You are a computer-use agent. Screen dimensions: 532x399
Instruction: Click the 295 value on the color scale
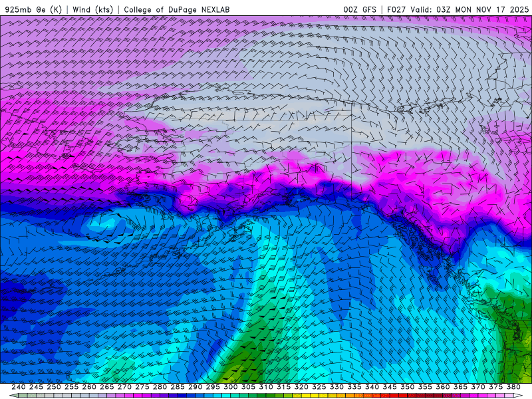pyautogui.click(x=213, y=387)
